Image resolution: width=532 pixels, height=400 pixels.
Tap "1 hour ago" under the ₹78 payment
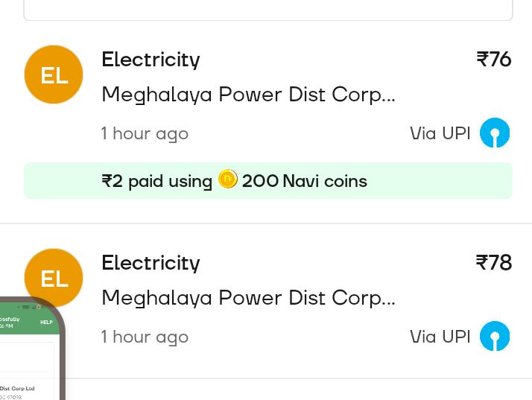[145, 337]
